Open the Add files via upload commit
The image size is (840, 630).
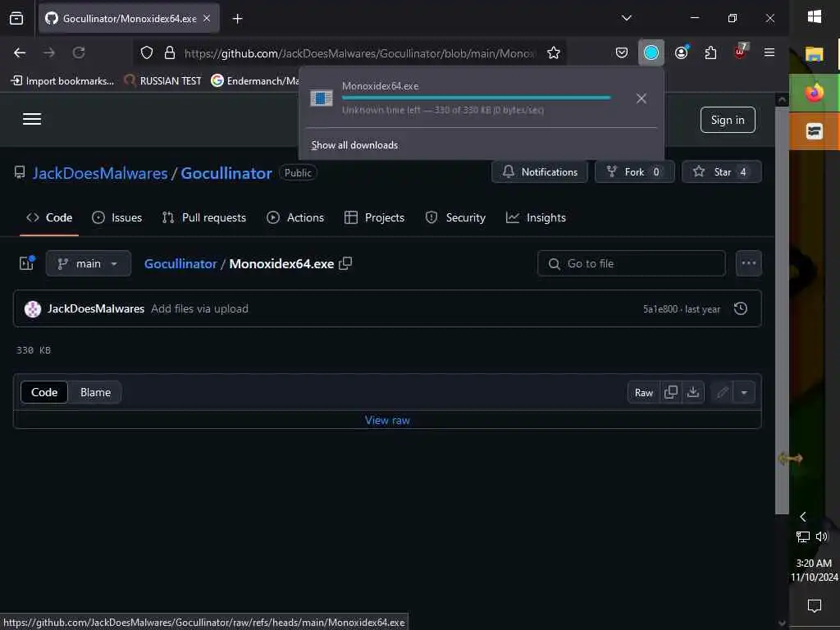tap(200, 309)
